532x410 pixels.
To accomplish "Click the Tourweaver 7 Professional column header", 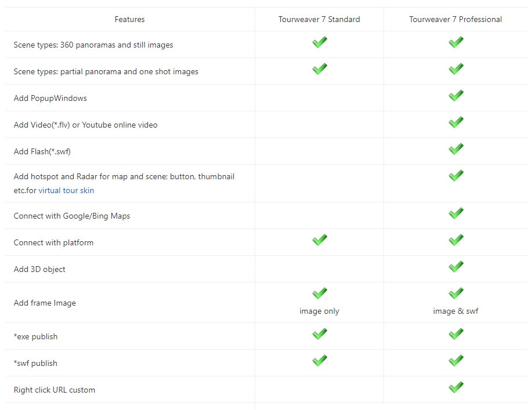I will pos(455,19).
